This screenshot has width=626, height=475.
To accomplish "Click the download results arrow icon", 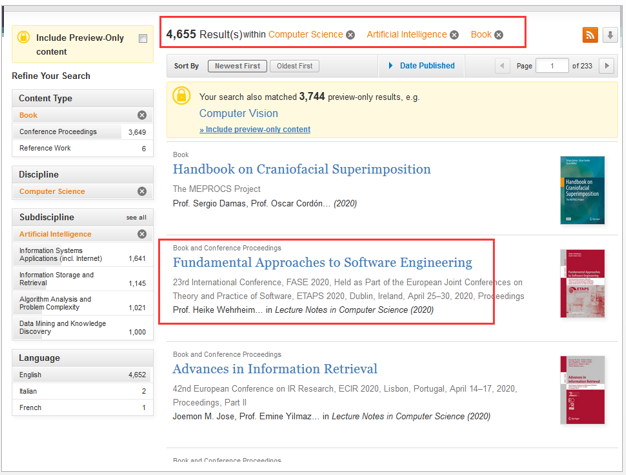I will pos(610,35).
